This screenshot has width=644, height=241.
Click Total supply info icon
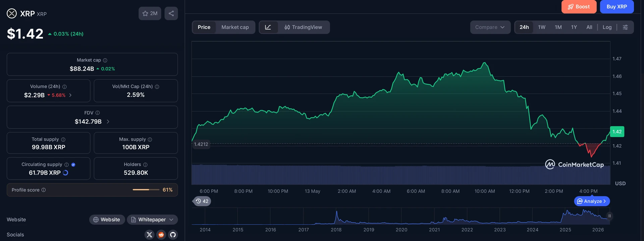click(x=63, y=139)
